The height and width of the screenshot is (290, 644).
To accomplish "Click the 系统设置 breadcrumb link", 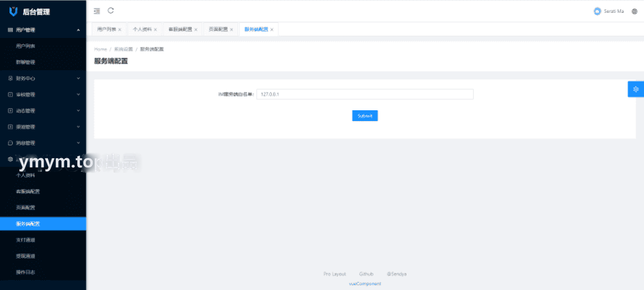I will [123, 49].
